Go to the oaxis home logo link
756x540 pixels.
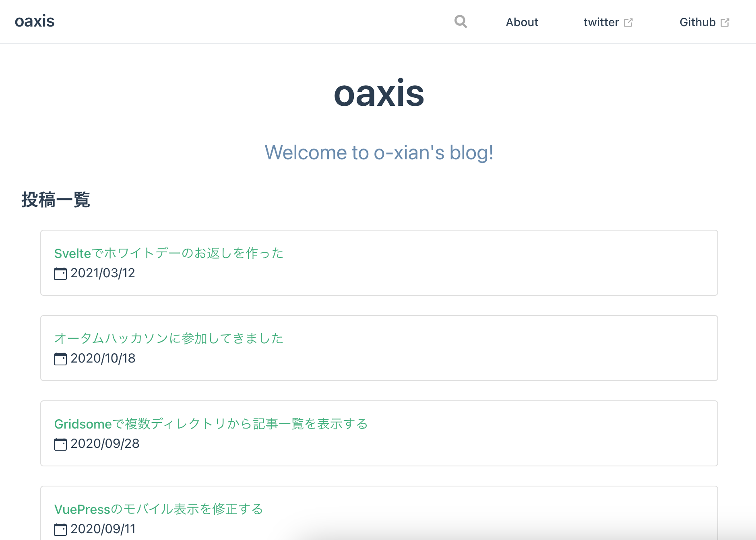pos(35,21)
